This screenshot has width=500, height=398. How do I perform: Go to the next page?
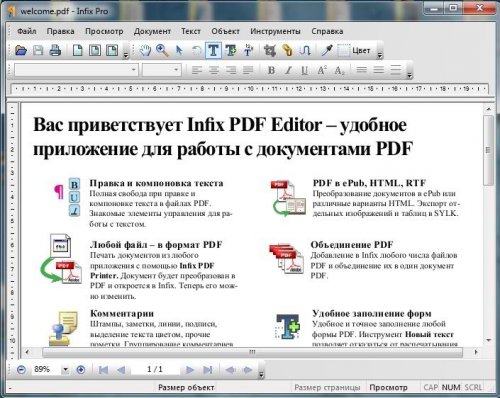pyautogui.click(x=190, y=370)
